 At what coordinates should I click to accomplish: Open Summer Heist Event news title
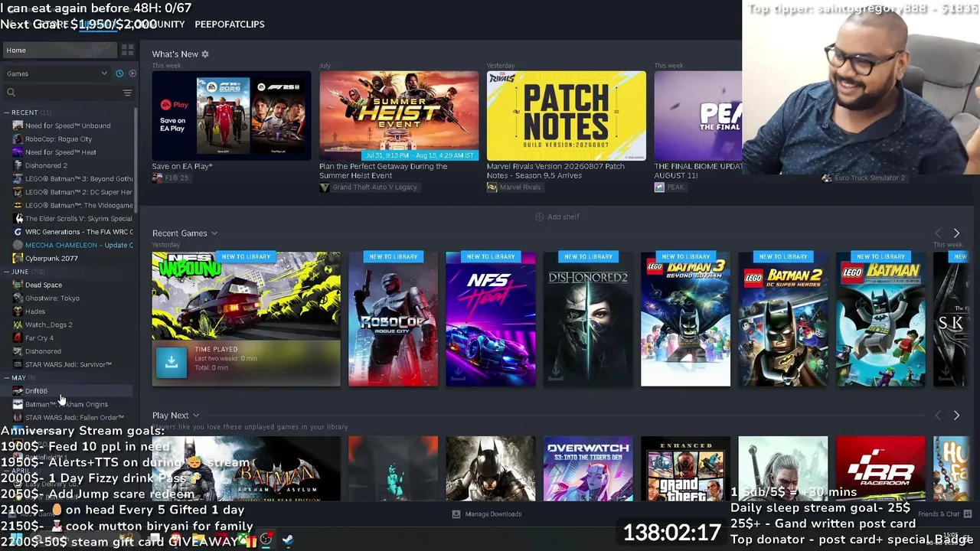pyautogui.click(x=384, y=171)
